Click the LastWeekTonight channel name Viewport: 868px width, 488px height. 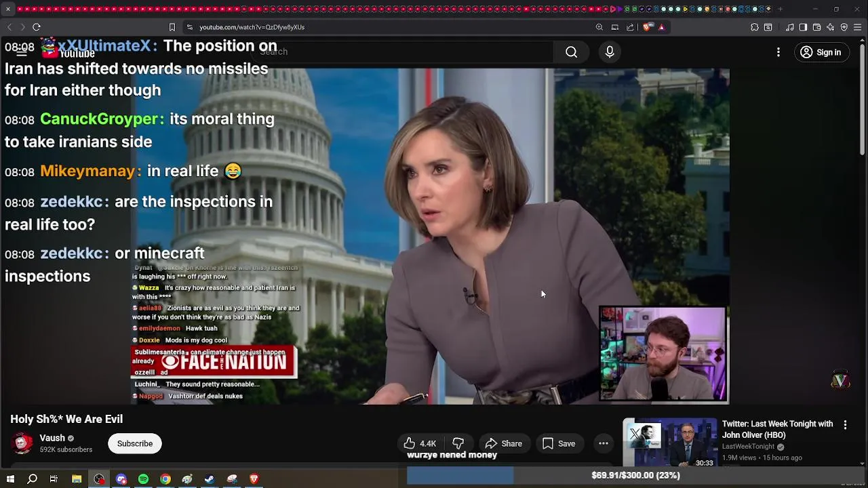(x=748, y=447)
